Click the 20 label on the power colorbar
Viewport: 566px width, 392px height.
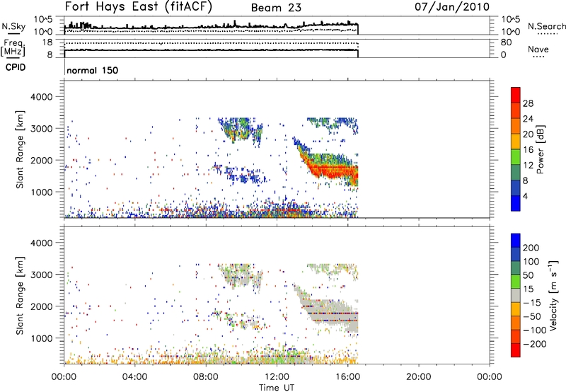[x=528, y=134]
